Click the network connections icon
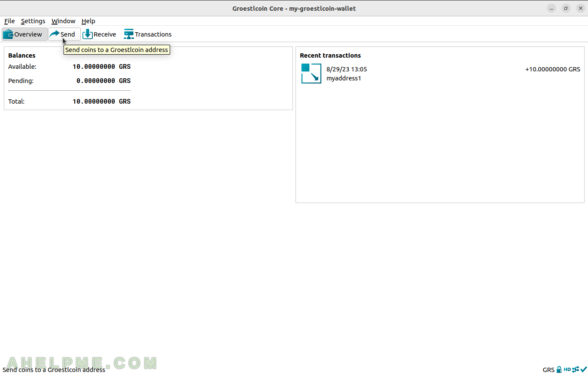Screen dimensions: 588x375 click(x=576, y=369)
